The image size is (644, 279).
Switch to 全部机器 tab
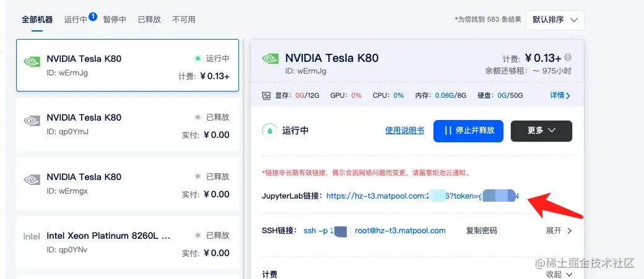37,19
